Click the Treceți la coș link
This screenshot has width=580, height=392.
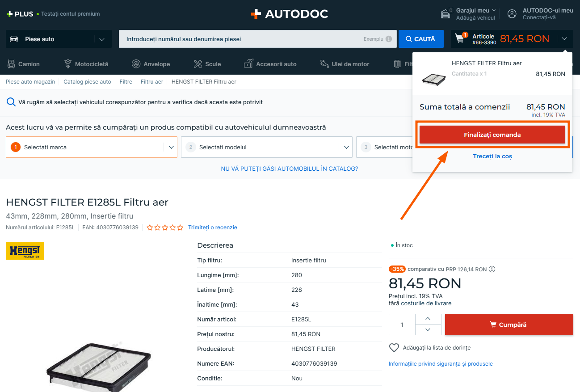(x=492, y=156)
